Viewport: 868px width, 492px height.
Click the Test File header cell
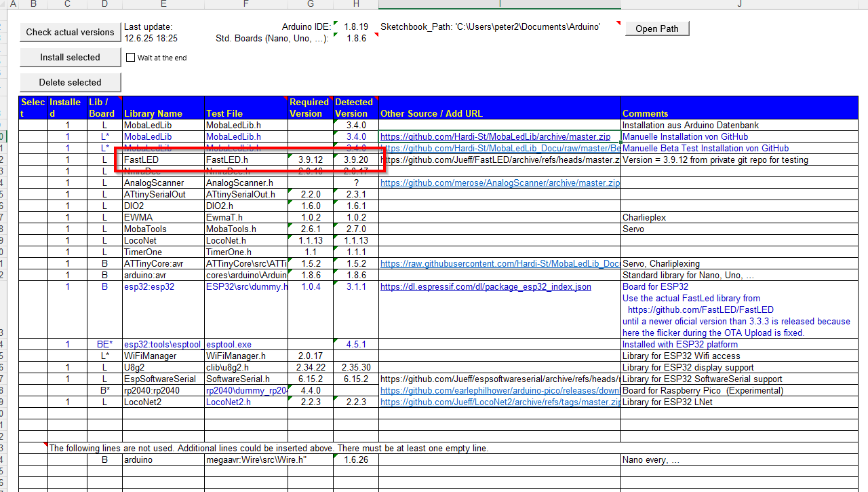tap(246, 108)
